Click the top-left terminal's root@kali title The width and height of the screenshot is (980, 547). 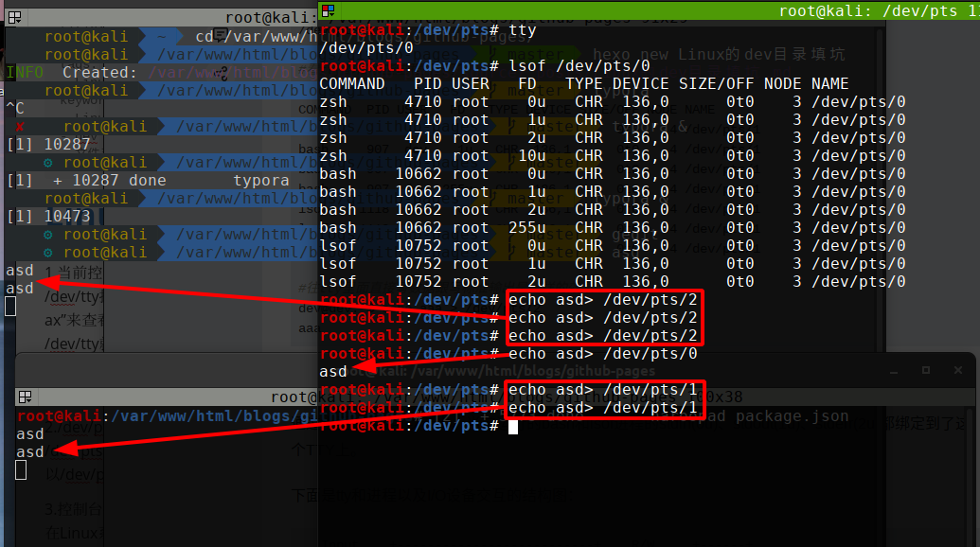pyautogui.click(x=270, y=17)
